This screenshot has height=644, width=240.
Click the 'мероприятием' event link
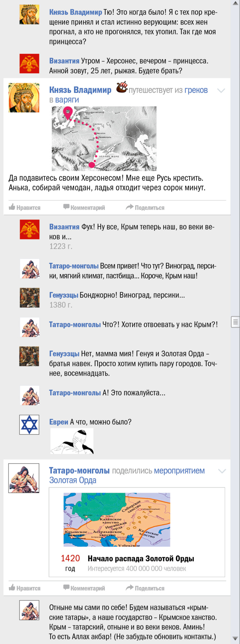coord(179,471)
